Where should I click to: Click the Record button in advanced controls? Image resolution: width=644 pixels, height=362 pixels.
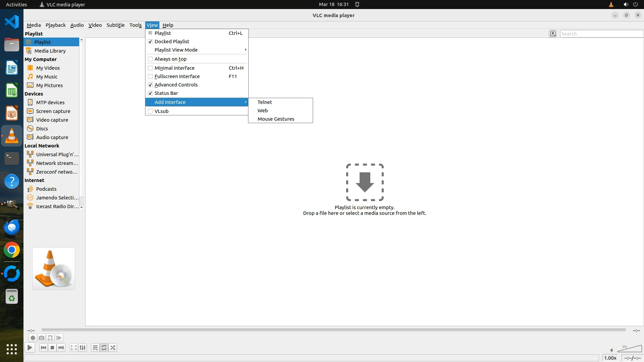33,338
